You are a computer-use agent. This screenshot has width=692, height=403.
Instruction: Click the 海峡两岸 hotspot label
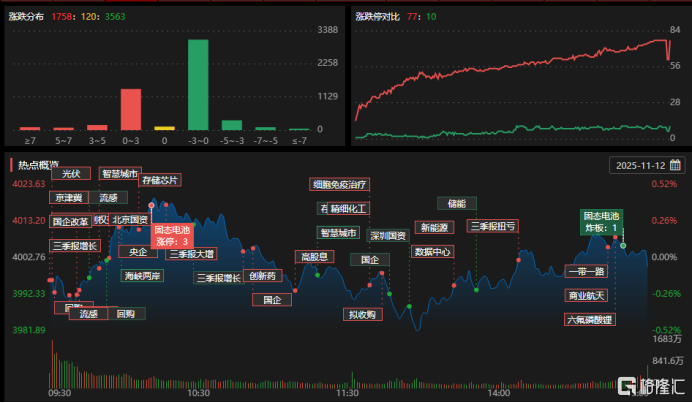[x=141, y=275]
